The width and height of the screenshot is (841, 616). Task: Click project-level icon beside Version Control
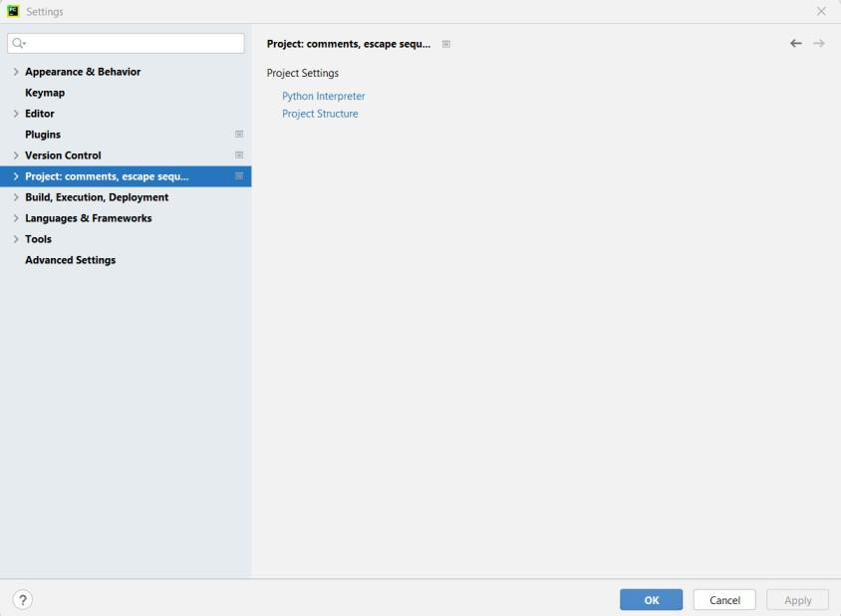(x=239, y=155)
